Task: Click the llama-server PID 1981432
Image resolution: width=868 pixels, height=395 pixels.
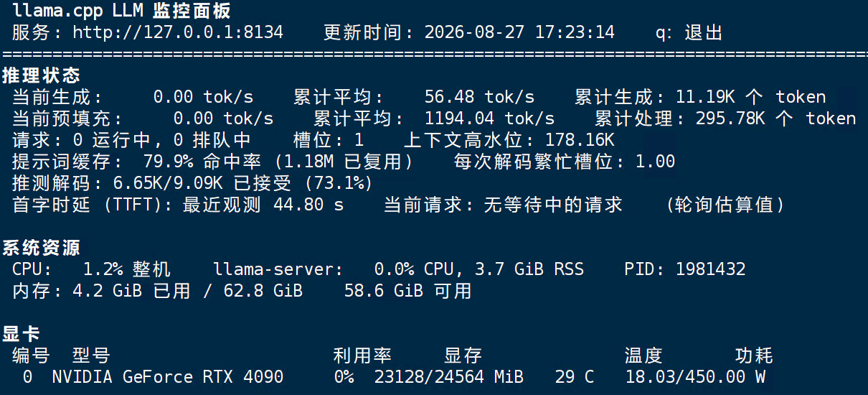Action: pyautogui.click(x=710, y=269)
